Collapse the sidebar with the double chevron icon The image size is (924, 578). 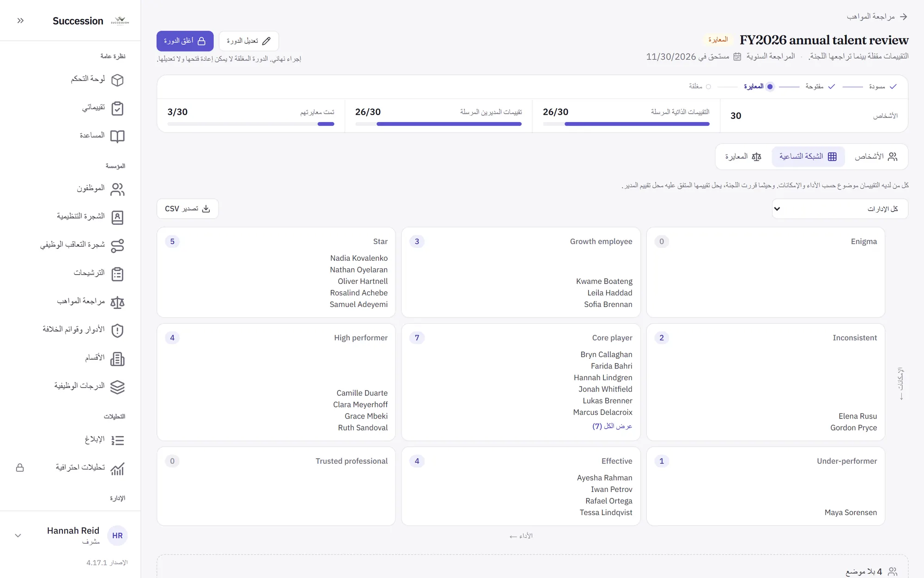pyautogui.click(x=20, y=20)
